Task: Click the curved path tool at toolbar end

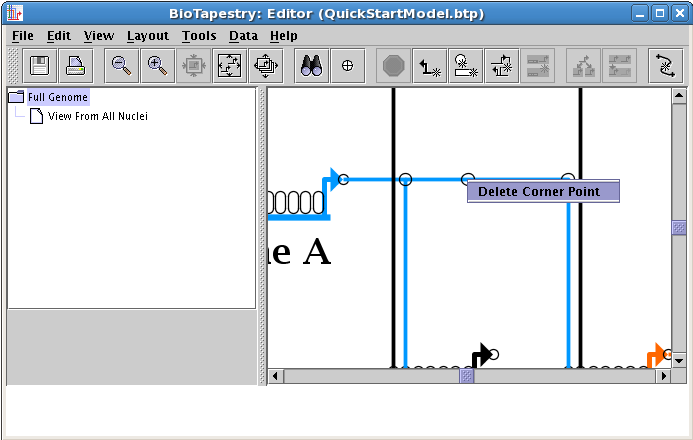Action: click(665, 66)
